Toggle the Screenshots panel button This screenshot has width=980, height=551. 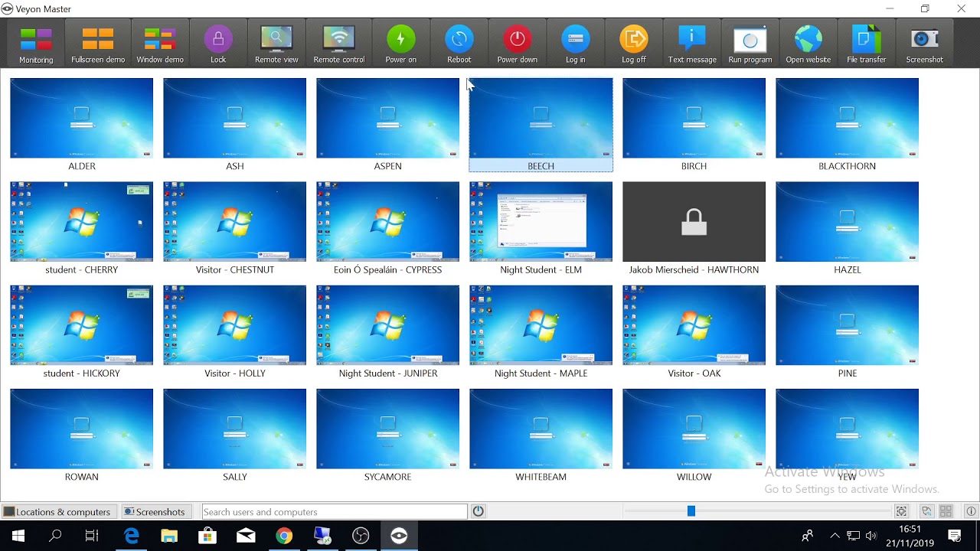point(155,512)
